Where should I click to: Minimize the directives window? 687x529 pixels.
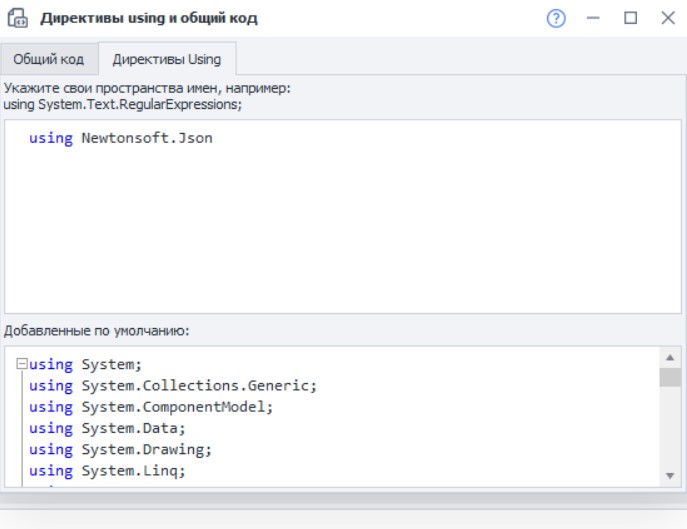click(593, 19)
